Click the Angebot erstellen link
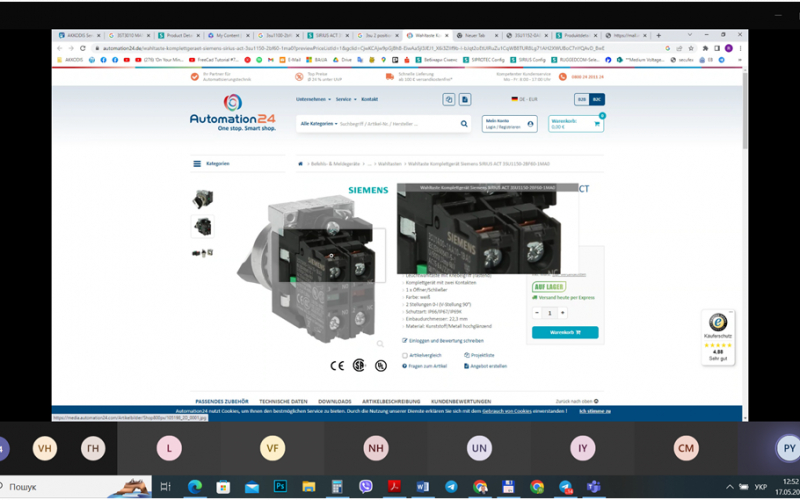 (485, 366)
